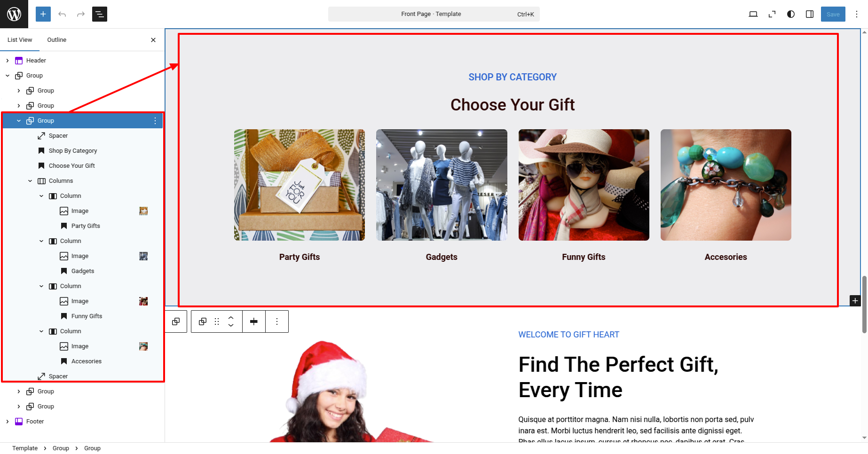Click Template in the bottom breadcrumb

tap(25, 448)
